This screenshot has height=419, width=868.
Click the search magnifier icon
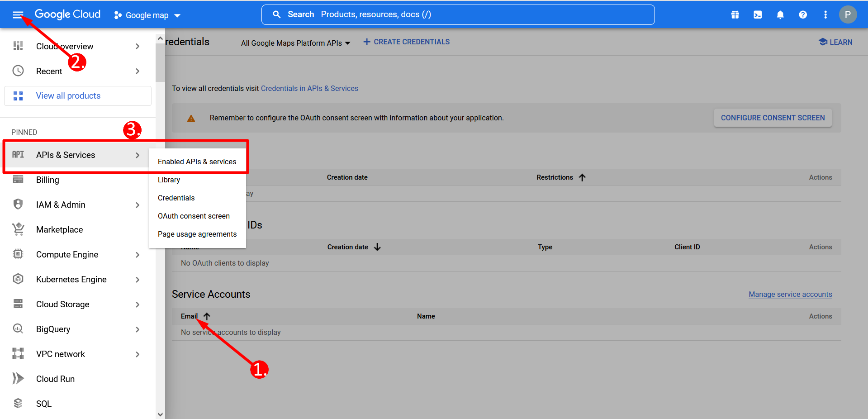point(277,14)
